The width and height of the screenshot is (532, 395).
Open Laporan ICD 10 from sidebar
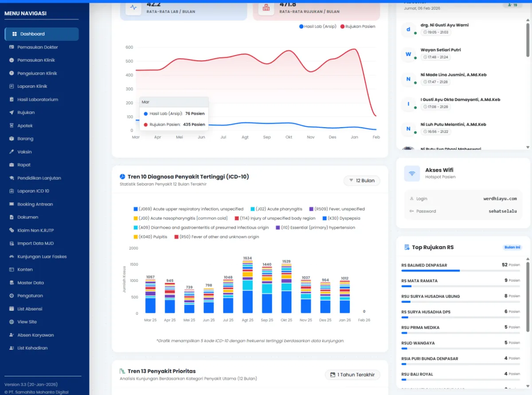(33, 191)
